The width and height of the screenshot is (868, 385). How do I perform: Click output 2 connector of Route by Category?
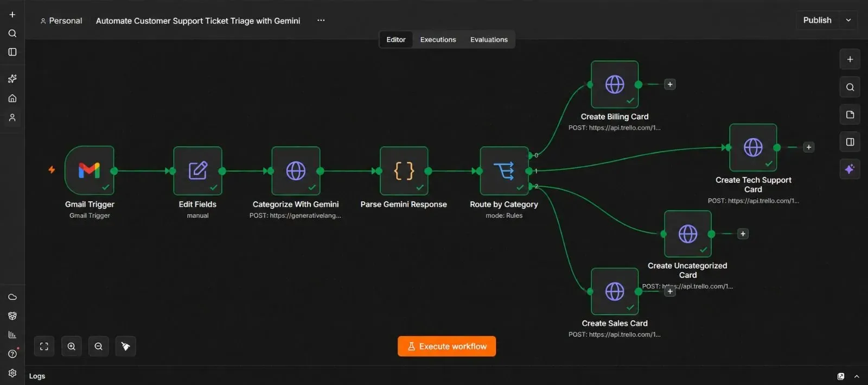point(531,186)
